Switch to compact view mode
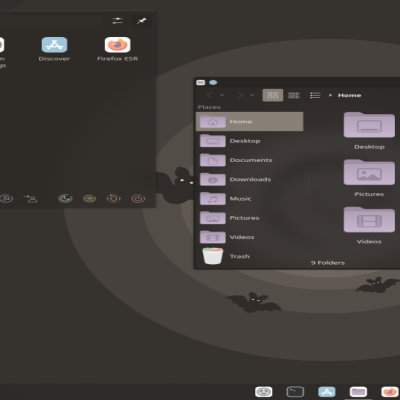The image size is (400, 400). click(x=294, y=95)
